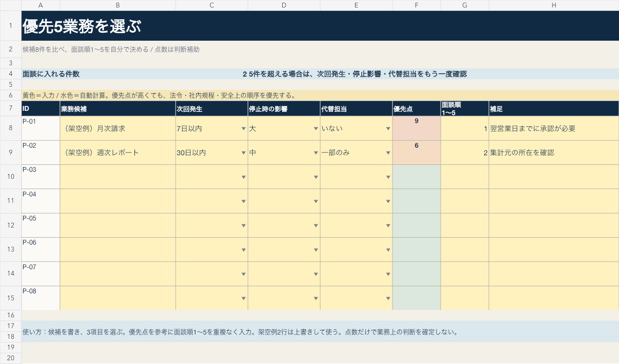Image resolution: width=619 pixels, height=364 pixels.
Task: Click the 優先点 column heading cell
Action: point(417,109)
